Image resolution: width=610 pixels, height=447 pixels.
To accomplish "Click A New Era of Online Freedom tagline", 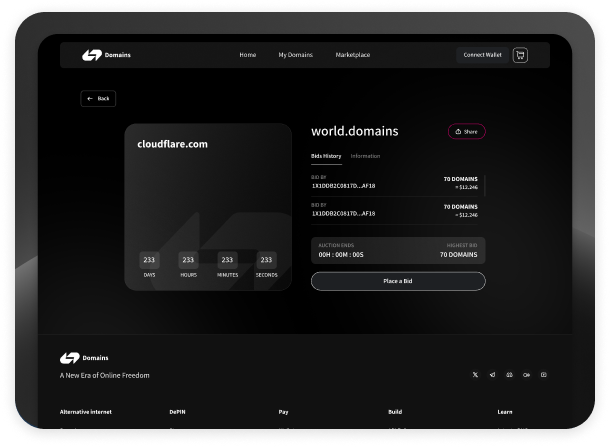I will coord(105,375).
